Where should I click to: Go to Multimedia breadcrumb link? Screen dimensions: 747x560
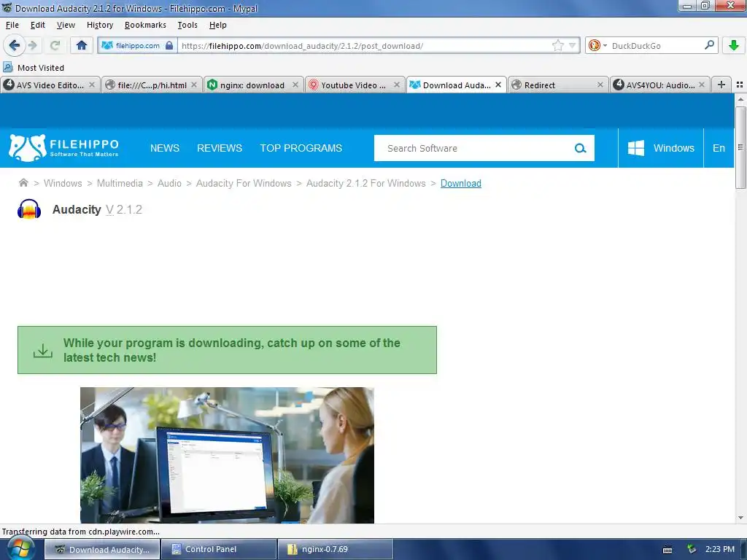(120, 183)
